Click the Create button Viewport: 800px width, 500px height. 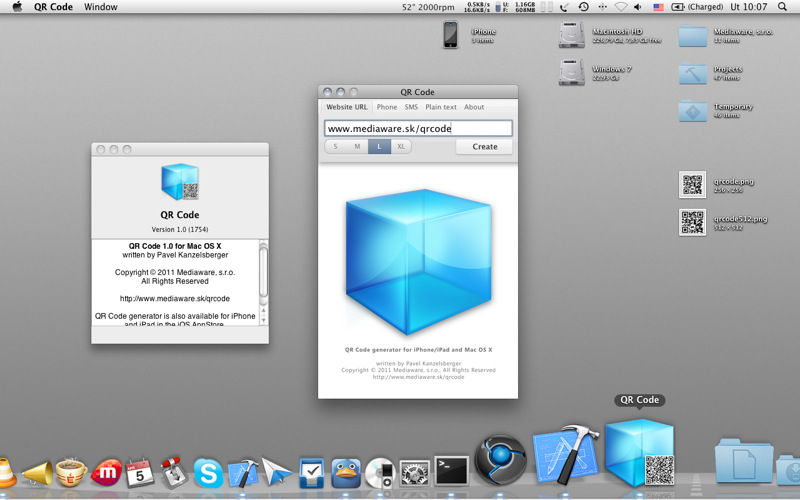pos(484,146)
